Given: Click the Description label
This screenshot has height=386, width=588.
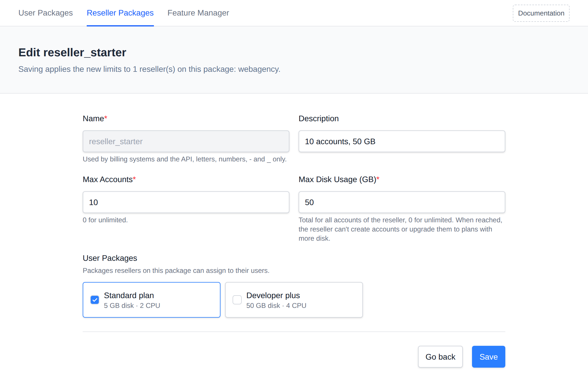Looking at the screenshot, I should (319, 119).
